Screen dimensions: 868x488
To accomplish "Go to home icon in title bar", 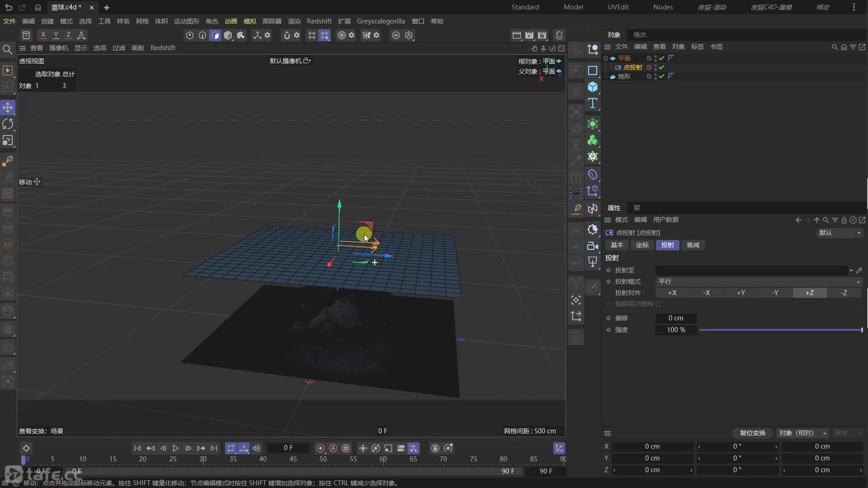I will tap(38, 7).
